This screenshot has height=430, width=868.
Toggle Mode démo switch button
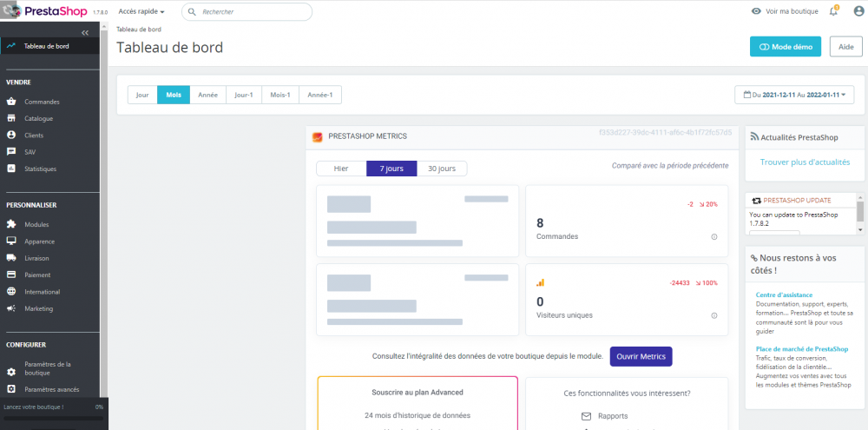point(785,47)
